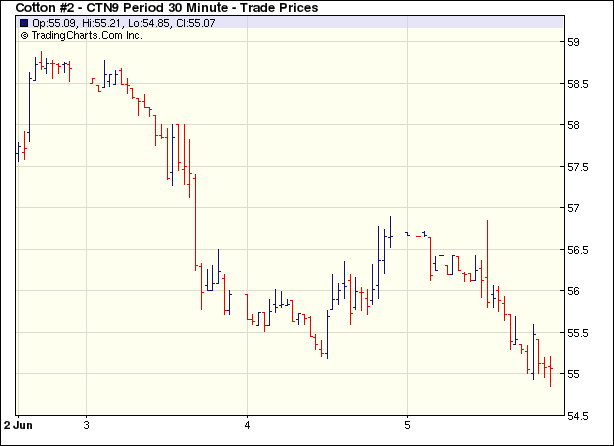Click the 57.5 price axis label
The width and height of the screenshot is (614, 446).
pos(577,167)
